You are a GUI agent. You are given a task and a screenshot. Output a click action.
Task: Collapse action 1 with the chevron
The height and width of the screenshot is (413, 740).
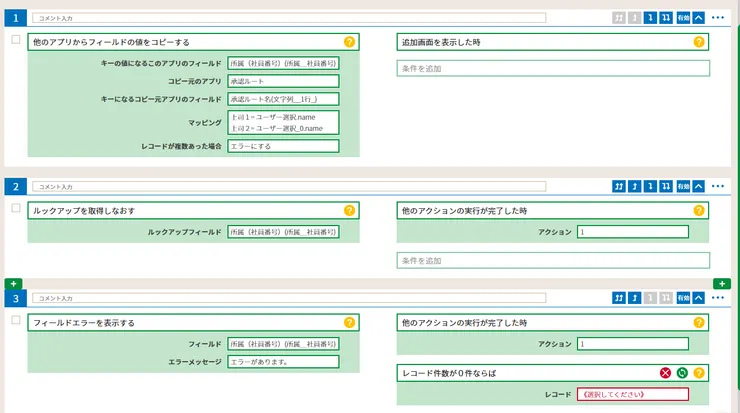pyautogui.click(x=699, y=18)
